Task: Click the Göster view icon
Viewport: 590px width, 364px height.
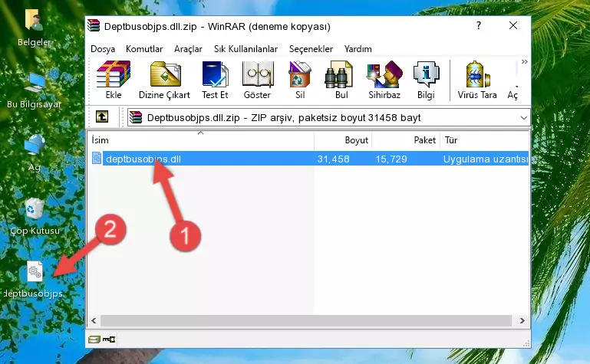Action: 257,74
